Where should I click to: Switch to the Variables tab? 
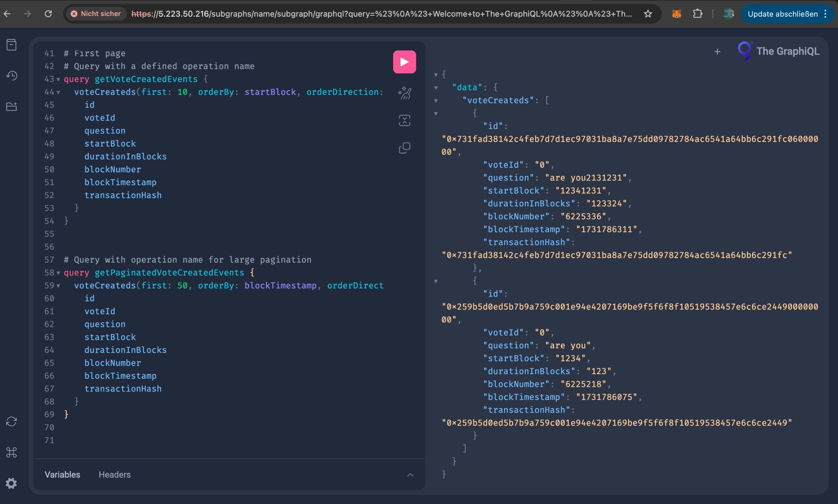(x=63, y=475)
